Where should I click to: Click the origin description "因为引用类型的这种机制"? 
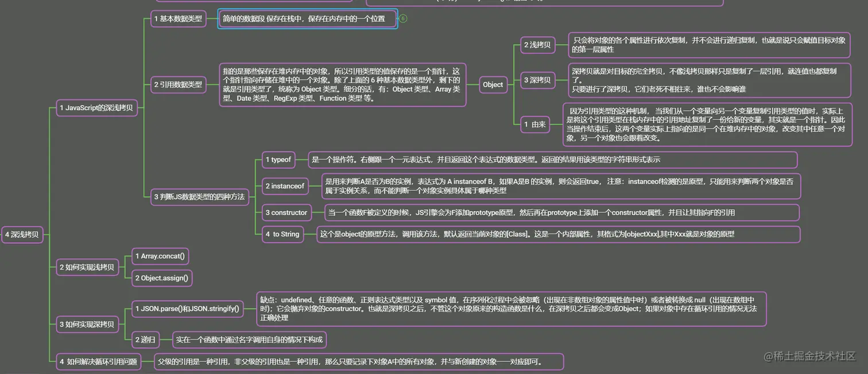click(707, 124)
